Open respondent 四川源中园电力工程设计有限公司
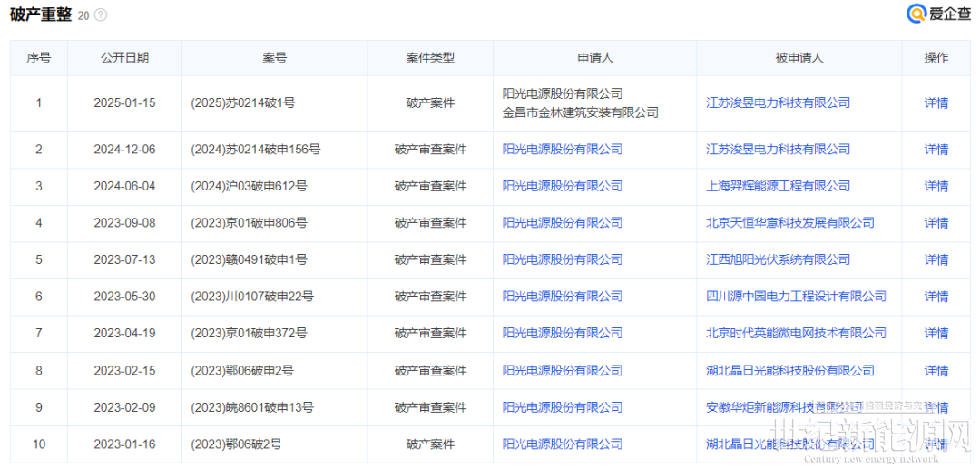This screenshot has height=468, width=980. tap(796, 297)
